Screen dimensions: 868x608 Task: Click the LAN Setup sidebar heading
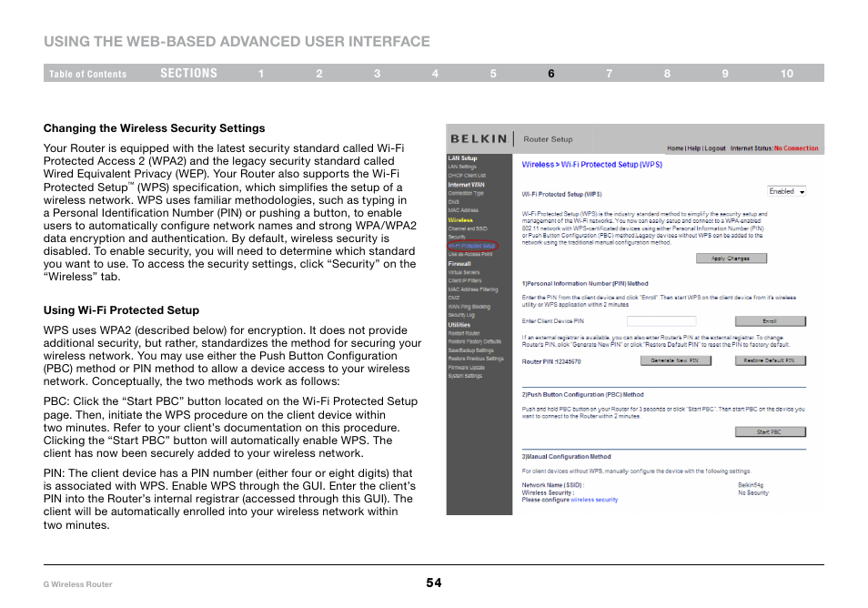tap(462, 158)
